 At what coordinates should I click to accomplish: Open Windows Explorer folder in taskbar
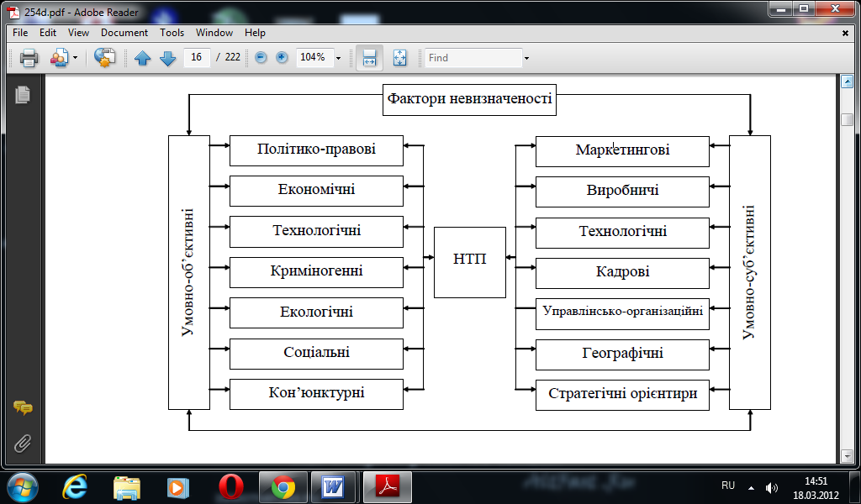127,487
